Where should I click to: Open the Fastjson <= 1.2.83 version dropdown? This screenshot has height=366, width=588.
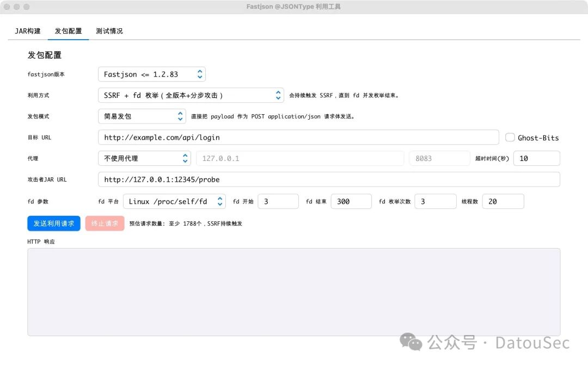click(x=152, y=74)
